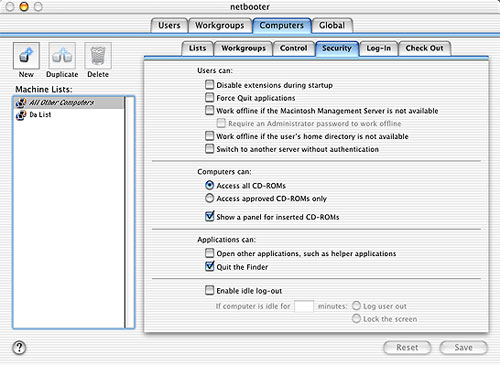500x365 pixels.
Task: Switch to the top Workgroups tab
Action: pos(220,25)
